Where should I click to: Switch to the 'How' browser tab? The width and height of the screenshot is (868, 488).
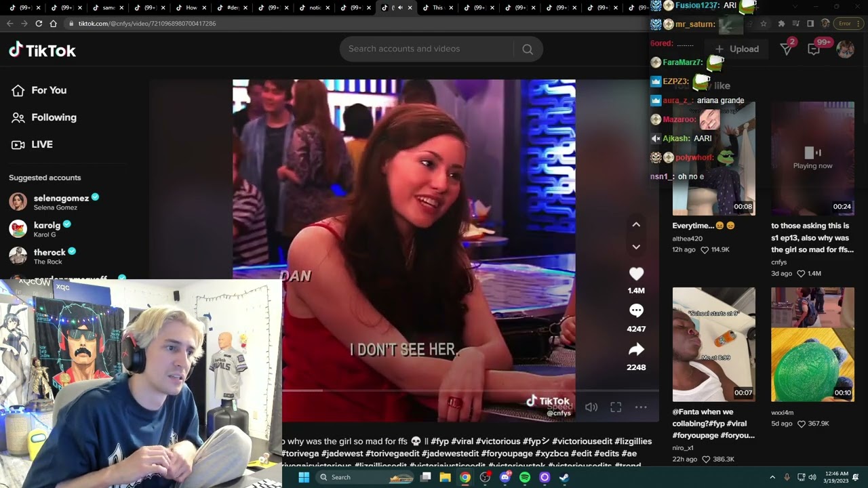click(x=192, y=7)
